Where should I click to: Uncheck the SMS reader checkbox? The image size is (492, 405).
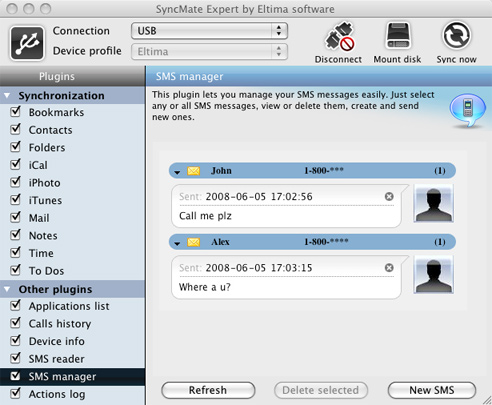tap(16, 358)
